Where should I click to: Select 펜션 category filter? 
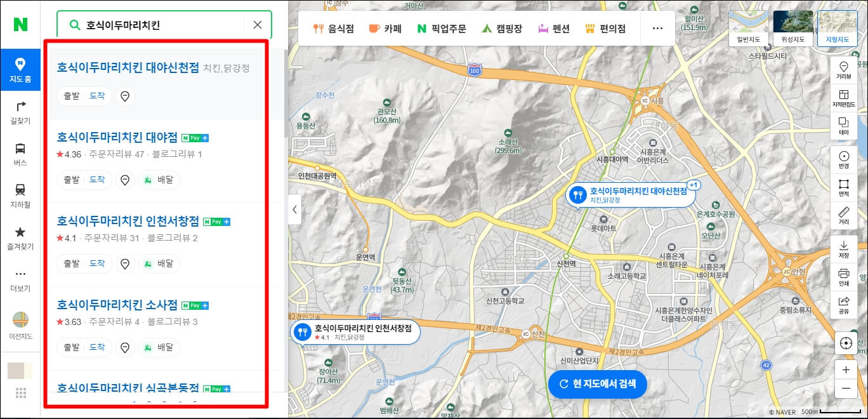(554, 29)
